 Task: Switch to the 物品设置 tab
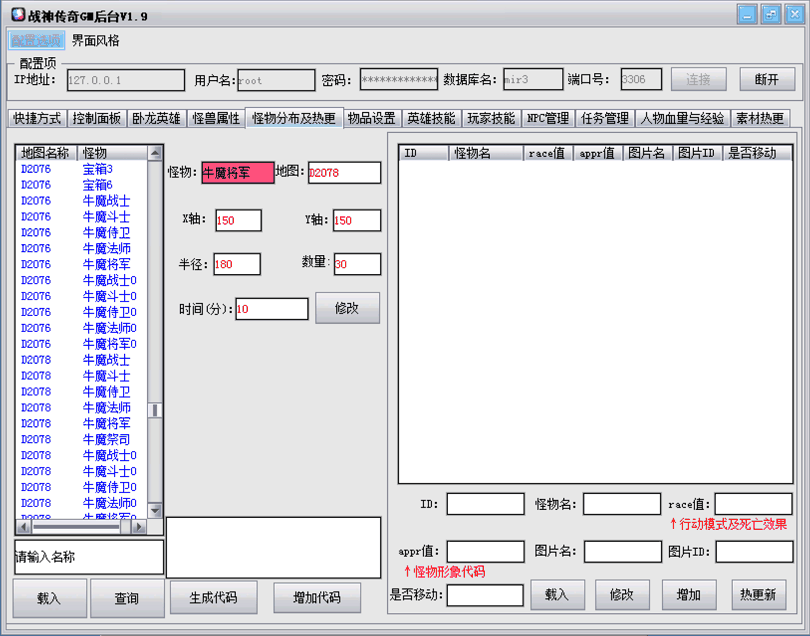coord(371,118)
